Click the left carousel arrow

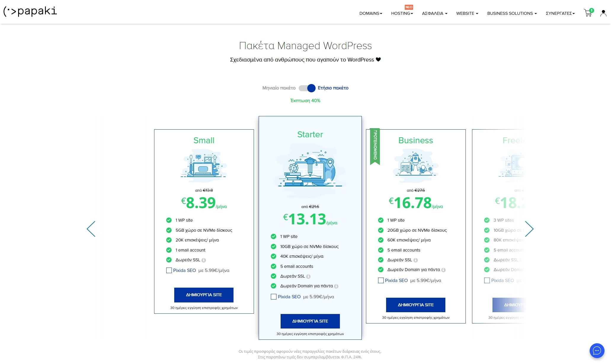[x=91, y=229]
